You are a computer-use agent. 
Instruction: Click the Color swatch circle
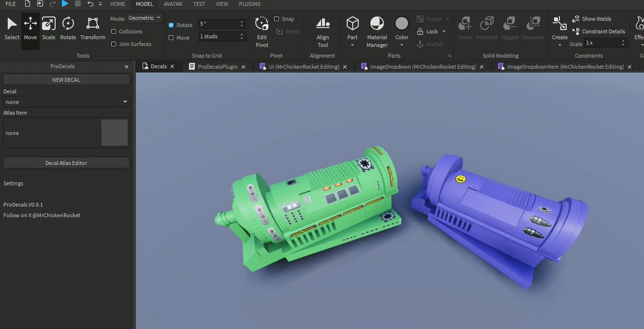[401, 24]
